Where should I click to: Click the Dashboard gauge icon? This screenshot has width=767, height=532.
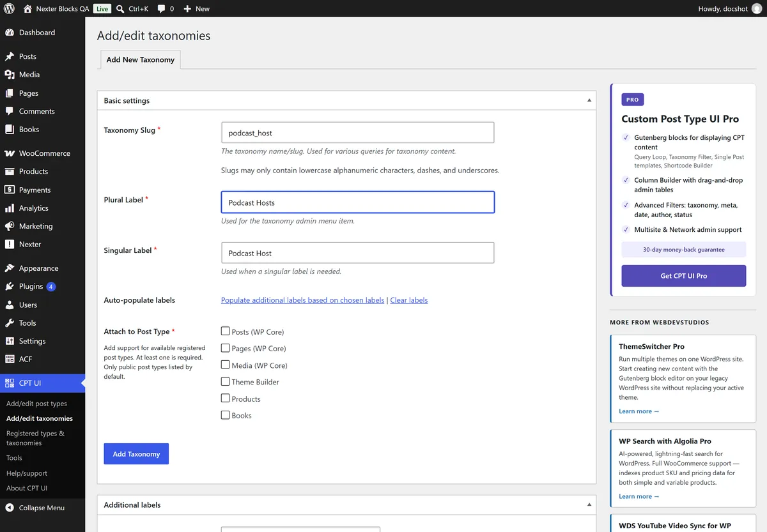[x=10, y=33]
